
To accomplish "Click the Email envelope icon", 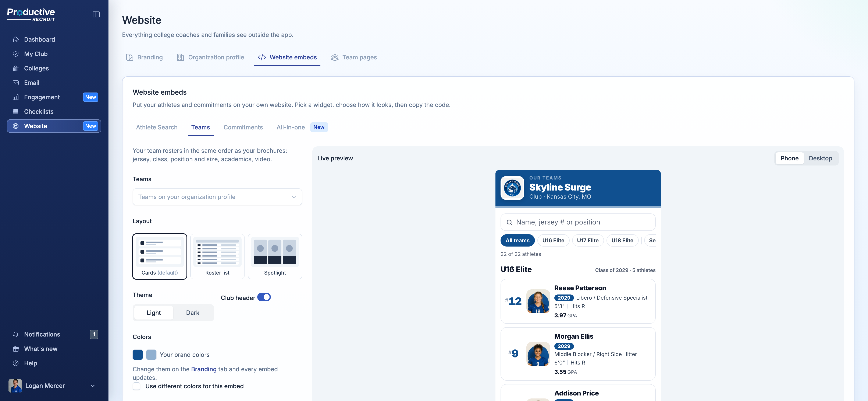I will click(15, 83).
